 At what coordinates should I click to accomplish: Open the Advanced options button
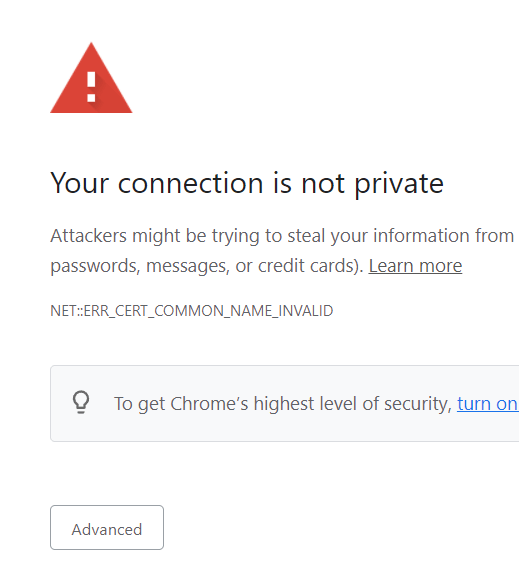point(107,527)
